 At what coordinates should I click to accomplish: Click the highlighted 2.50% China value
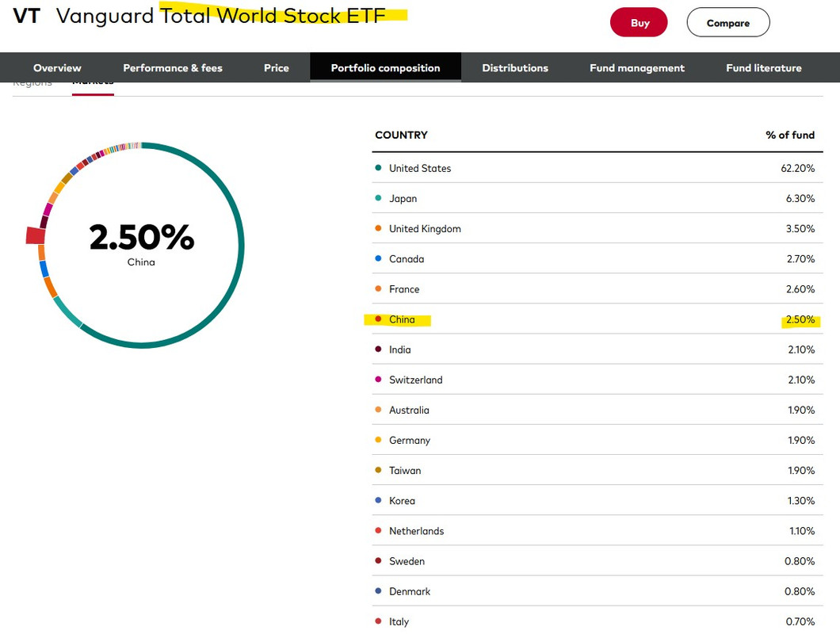pos(800,319)
